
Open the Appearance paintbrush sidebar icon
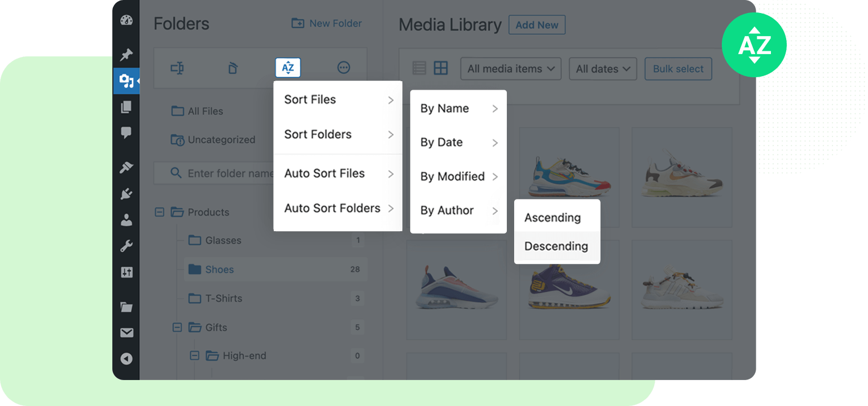[126, 167]
